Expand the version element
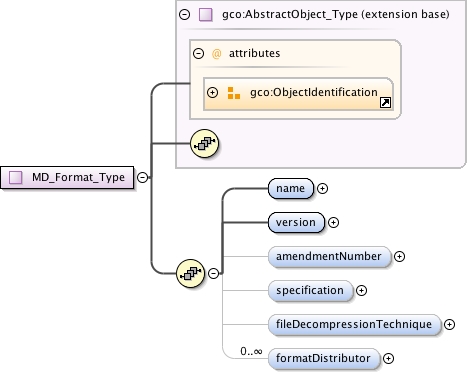 [x=333, y=223]
